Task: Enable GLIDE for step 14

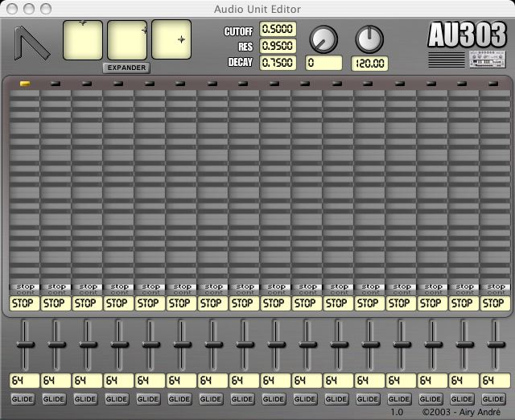Action: coord(431,399)
